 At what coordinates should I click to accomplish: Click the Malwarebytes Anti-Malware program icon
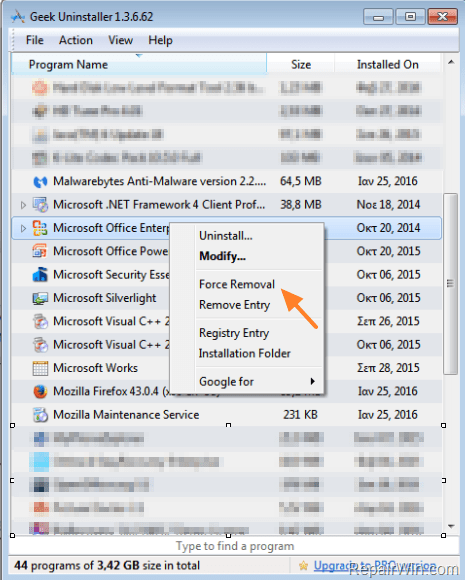(40, 182)
